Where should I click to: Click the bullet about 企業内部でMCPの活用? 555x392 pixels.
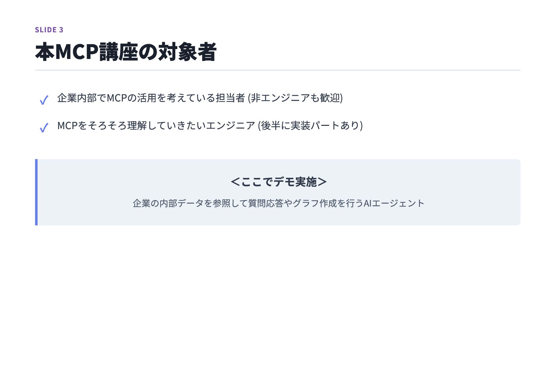pyautogui.click(x=200, y=98)
